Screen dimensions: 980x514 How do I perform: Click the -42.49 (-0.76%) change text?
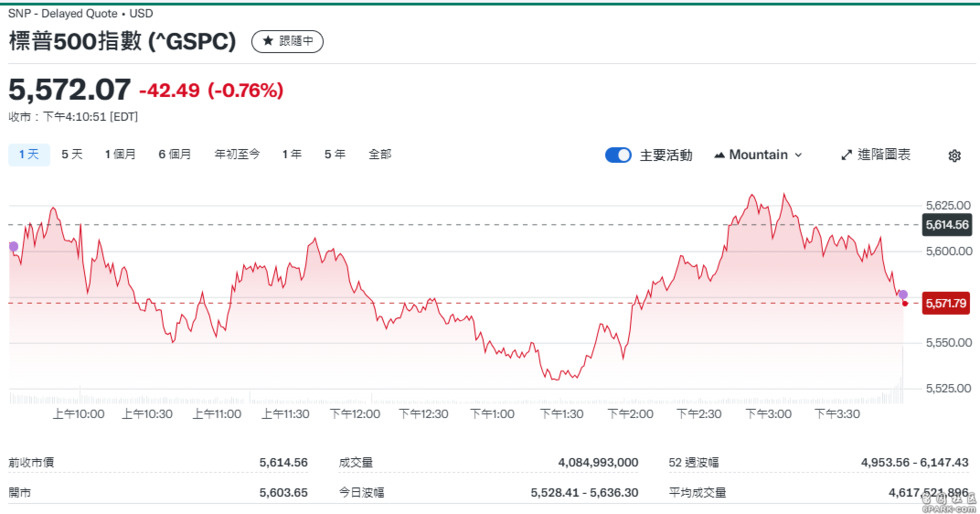click(211, 91)
